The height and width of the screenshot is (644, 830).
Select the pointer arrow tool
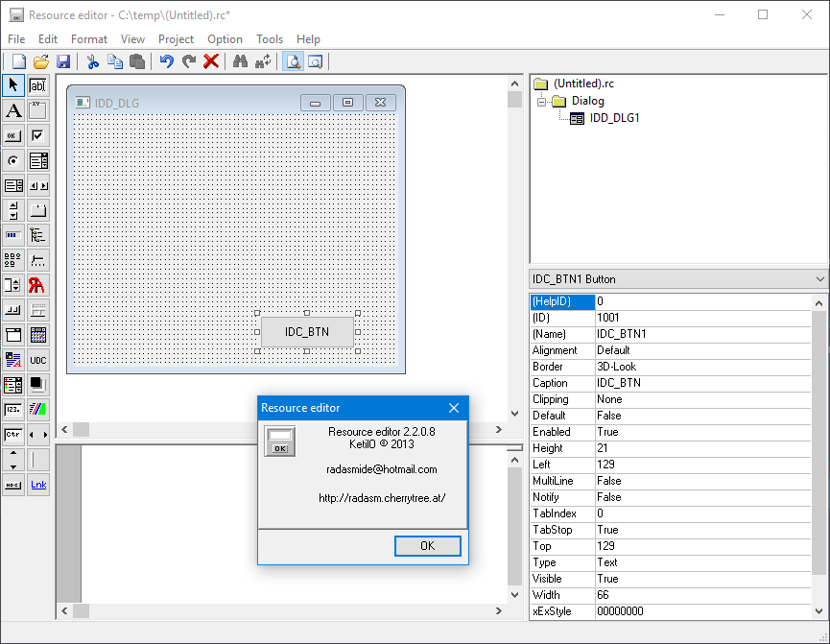[13, 85]
